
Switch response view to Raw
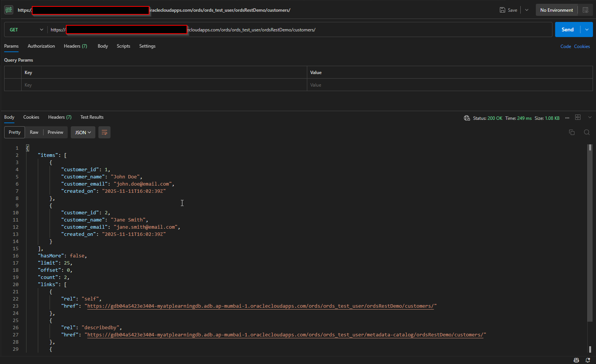[x=34, y=132]
